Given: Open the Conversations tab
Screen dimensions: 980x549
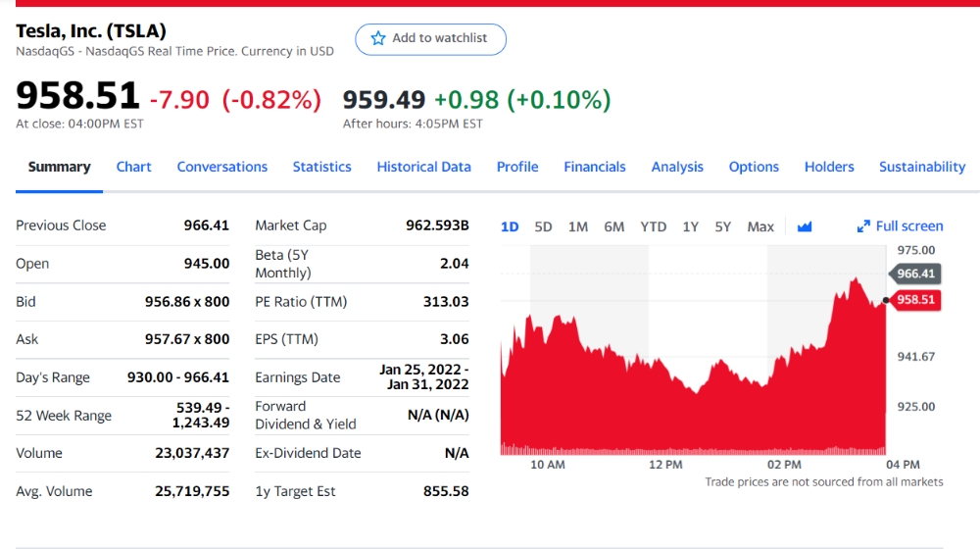Looking at the screenshot, I should (221, 167).
